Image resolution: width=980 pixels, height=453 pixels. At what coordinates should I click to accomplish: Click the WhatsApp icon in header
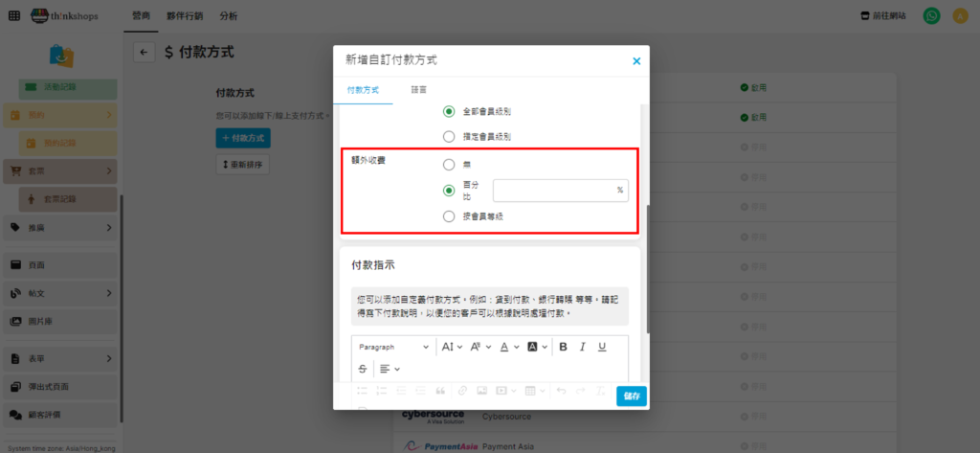tap(931, 16)
